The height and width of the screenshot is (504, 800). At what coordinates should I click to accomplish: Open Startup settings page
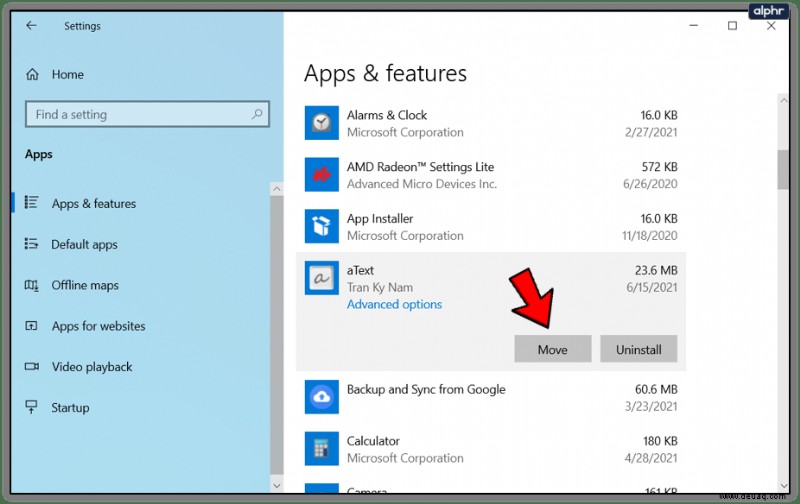(x=70, y=408)
